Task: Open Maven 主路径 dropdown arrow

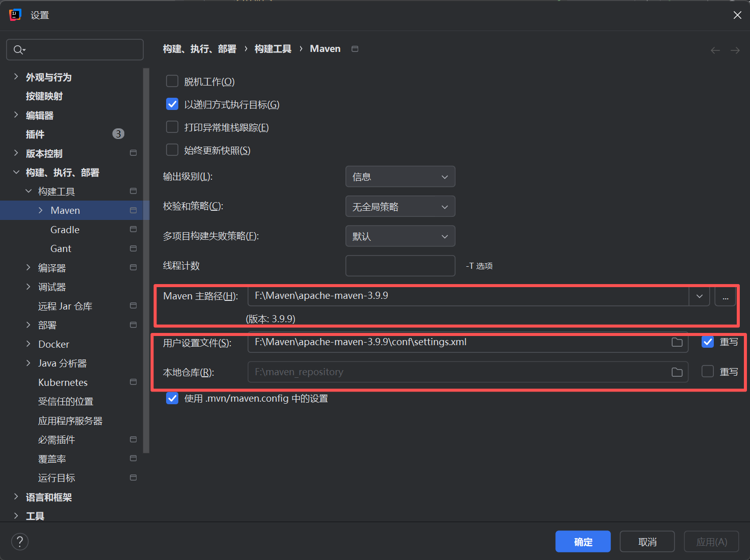Action: (700, 296)
